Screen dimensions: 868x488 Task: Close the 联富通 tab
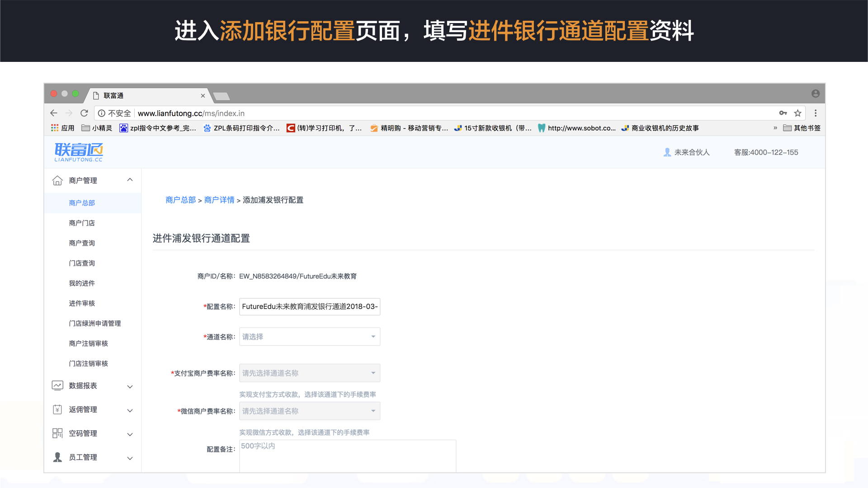[203, 95]
